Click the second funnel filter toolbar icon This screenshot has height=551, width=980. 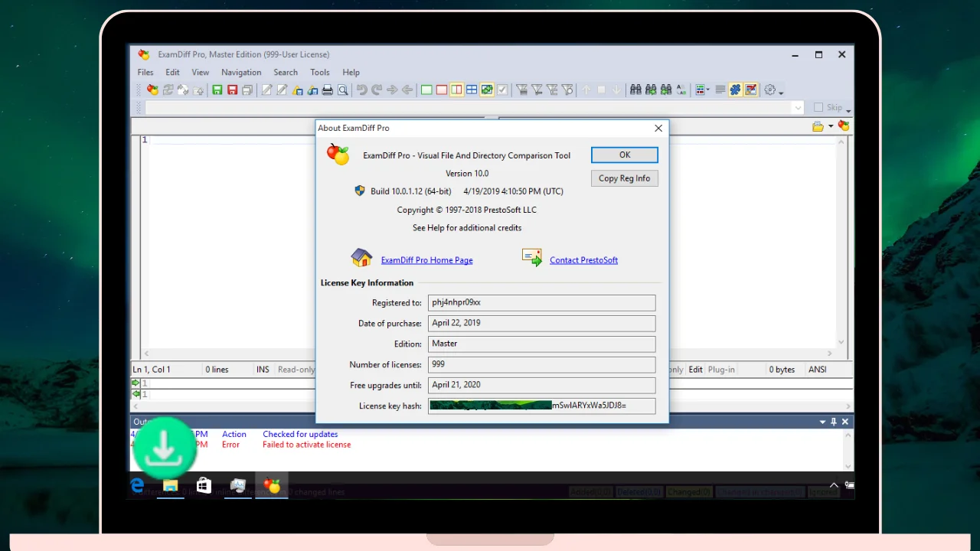(x=537, y=90)
